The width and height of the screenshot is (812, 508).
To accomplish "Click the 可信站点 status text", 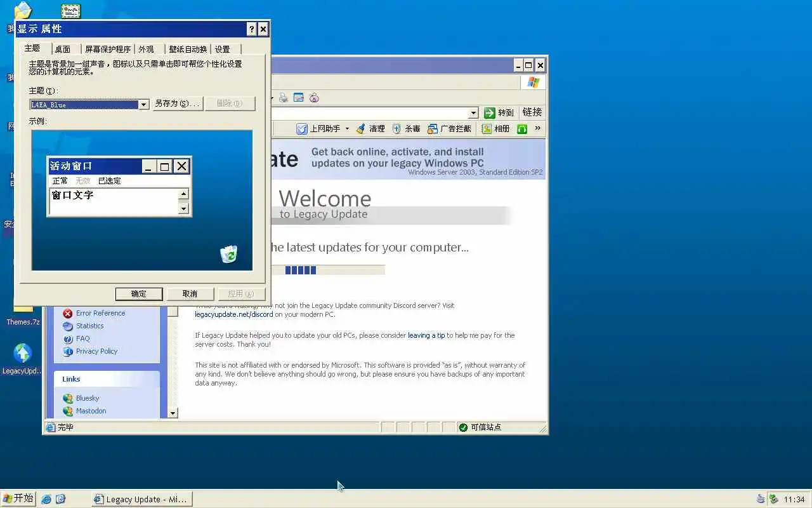I will click(486, 427).
